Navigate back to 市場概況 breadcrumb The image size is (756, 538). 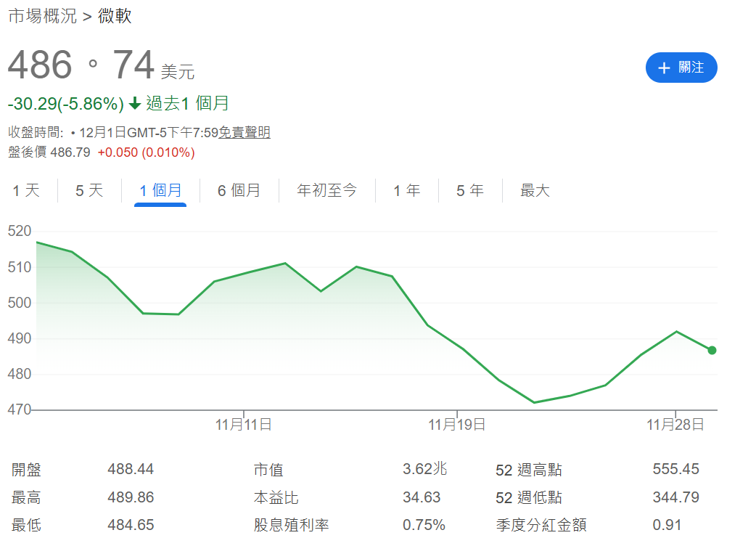click(x=41, y=15)
